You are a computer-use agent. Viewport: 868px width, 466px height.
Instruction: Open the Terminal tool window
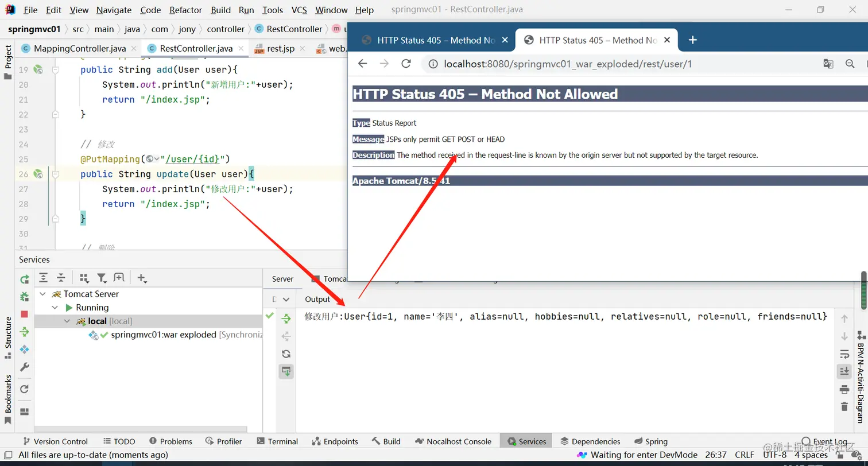click(277, 441)
